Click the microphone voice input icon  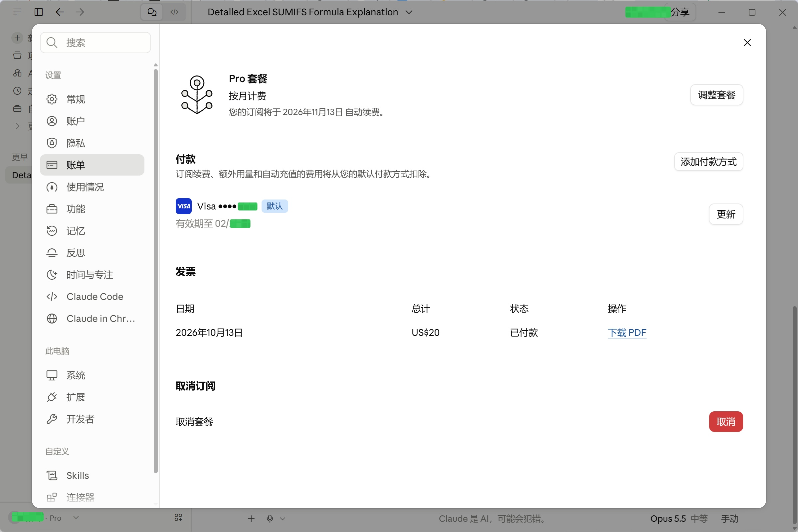tap(270, 518)
